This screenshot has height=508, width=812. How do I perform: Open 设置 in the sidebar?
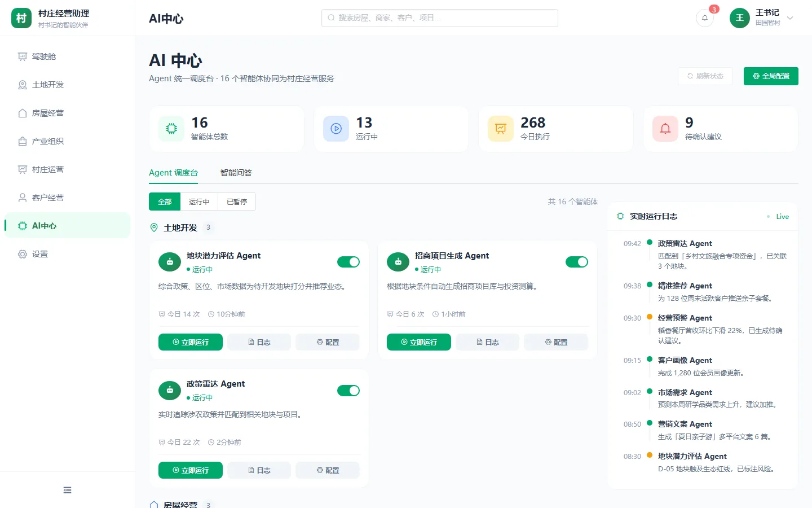pyautogui.click(x=68, y=254)
